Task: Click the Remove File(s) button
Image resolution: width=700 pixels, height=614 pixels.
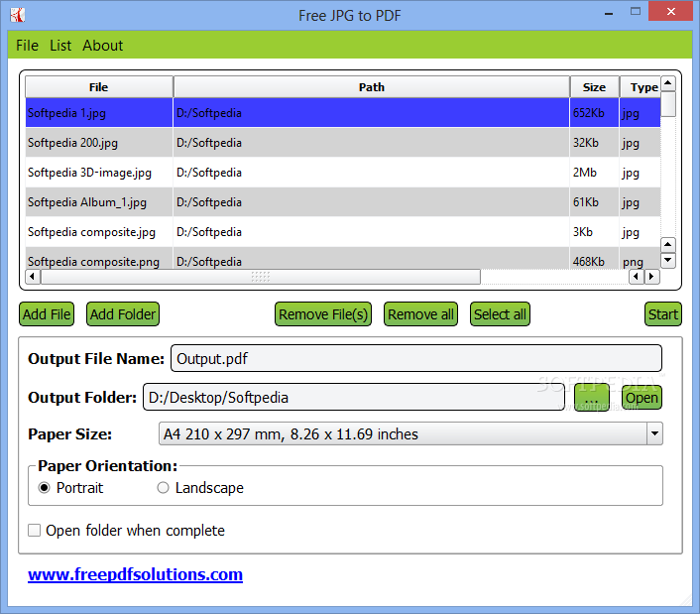Action: [323, 314]
